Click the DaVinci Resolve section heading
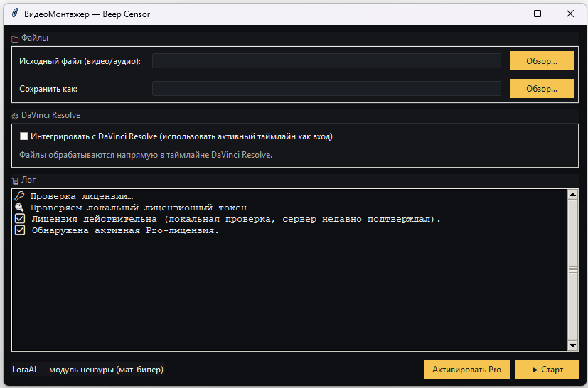This screenshot has width=588, height=388. [x=50, y=115]
